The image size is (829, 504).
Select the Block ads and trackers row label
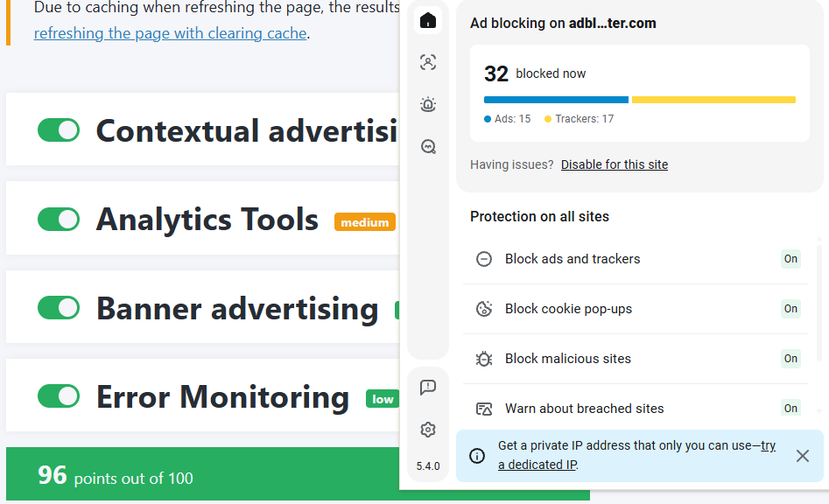pos(573,259)
